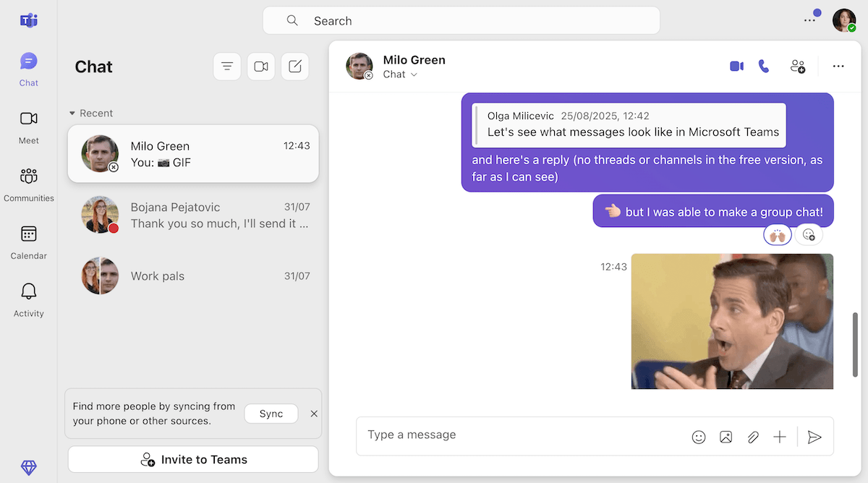Open the Chat section in sidebar
This screenshot has height=483, width=868.
coord(29,69)
